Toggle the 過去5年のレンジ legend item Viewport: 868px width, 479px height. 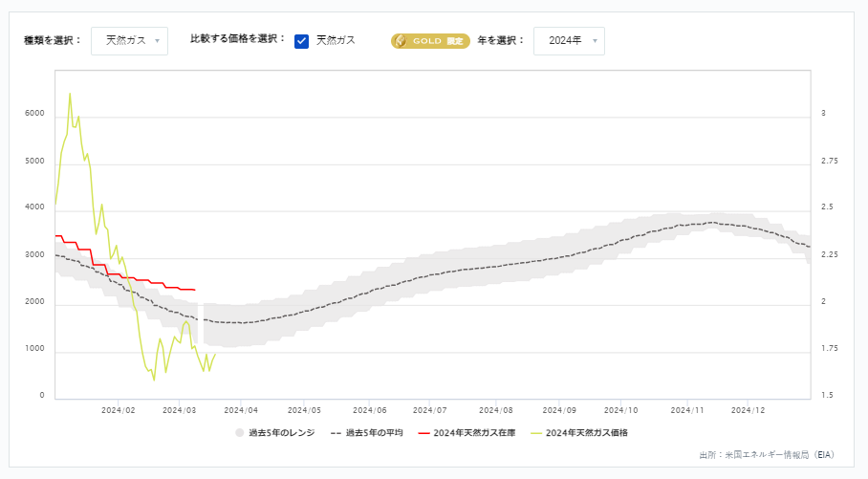pos(275,433)
